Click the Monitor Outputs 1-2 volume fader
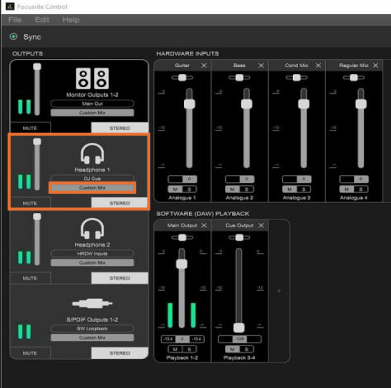Viewport: 391px width, 388px height. pyautogui.click(x=37, y=67)
